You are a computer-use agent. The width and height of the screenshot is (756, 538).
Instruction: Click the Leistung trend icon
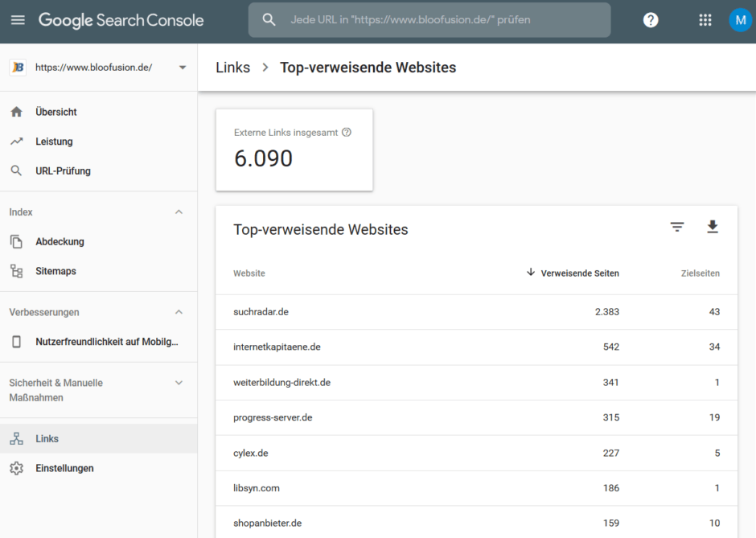pos(16,142)
